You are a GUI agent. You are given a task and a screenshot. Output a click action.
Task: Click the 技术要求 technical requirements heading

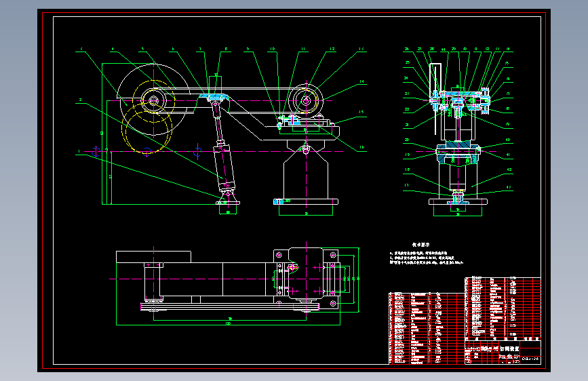coord(420,245)
